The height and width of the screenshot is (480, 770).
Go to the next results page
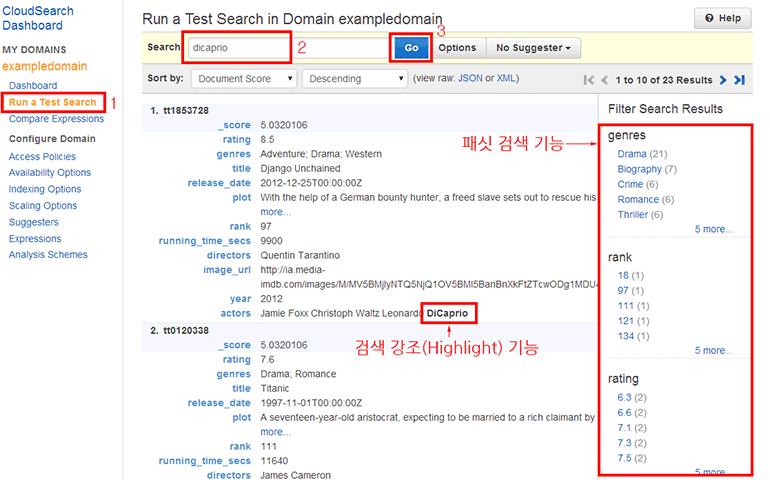(723, 79)
